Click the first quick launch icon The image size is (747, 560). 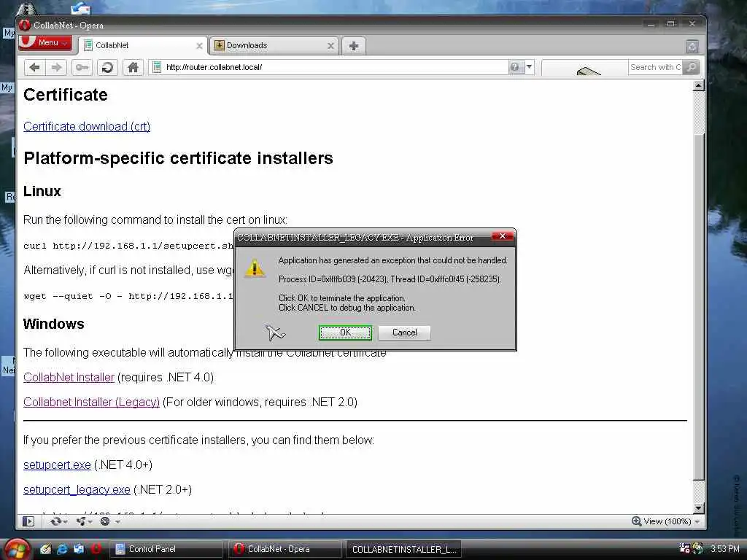(x=45, y=549)
